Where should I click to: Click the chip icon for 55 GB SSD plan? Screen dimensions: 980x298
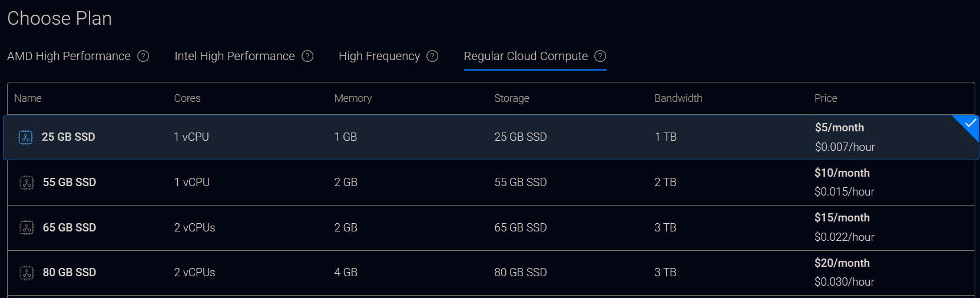coord(27,183)
